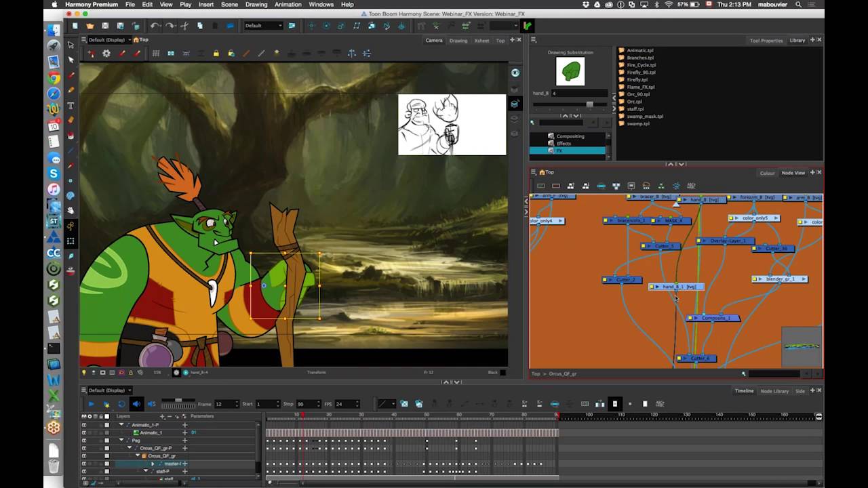Click the Add Layer plus icon in Timeline
Screen dimensions: 868x488
pyautogui.click(x=162, y=416)
